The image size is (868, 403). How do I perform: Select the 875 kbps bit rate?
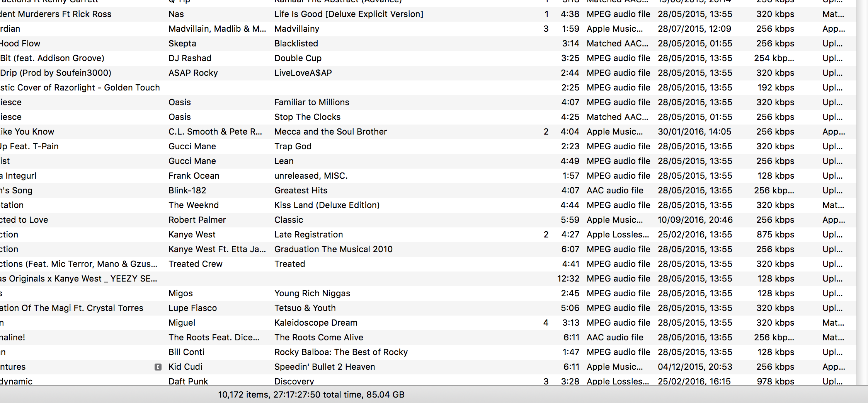tap(776, 235)
